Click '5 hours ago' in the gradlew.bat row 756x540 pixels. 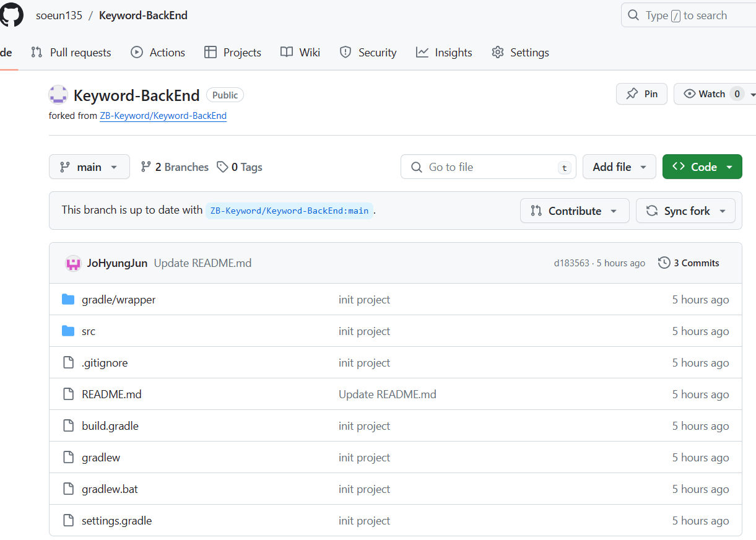(700, 489)
